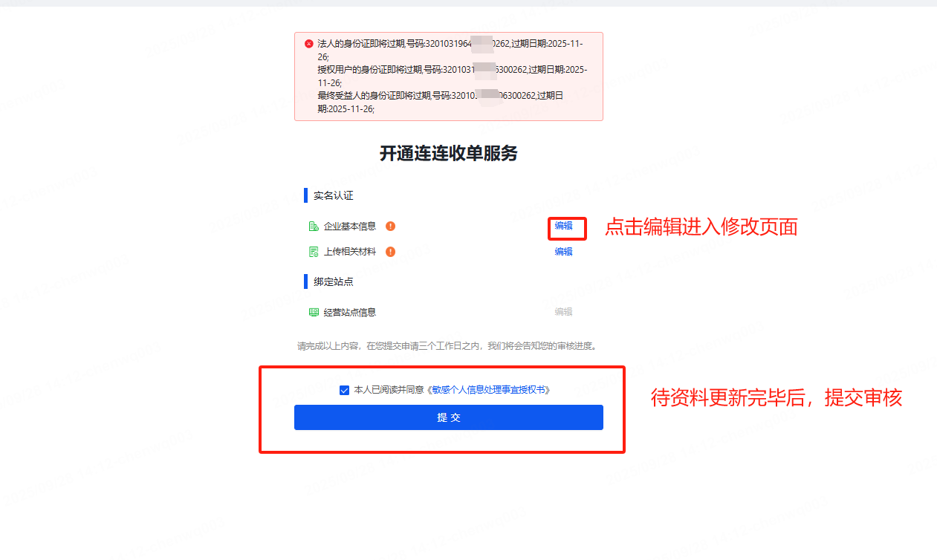937x560 pixels.
Task: Click the blue 提交 button
Action: (449, 417)
